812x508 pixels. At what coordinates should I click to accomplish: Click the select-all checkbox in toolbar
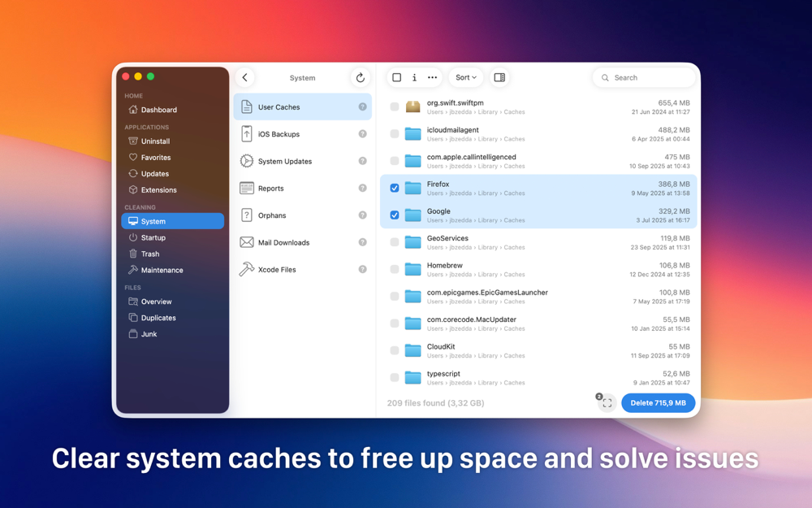click(397, 78)
